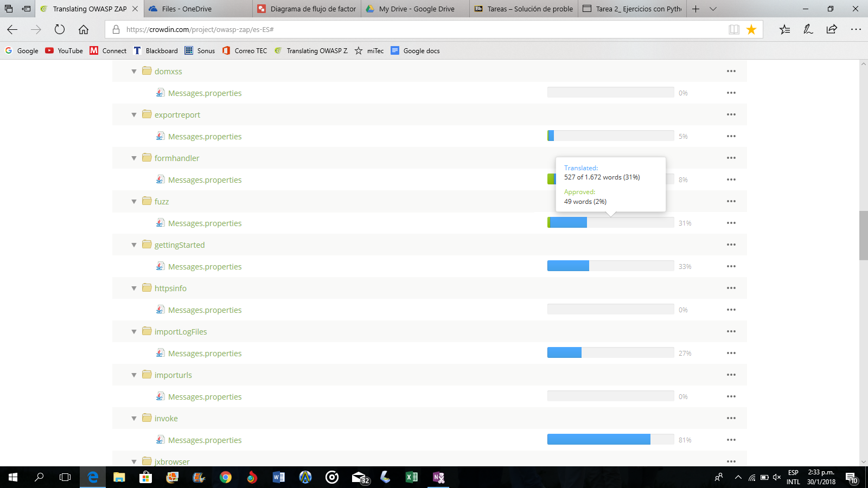Open Messages.properties under fuzz

point(205,223)
